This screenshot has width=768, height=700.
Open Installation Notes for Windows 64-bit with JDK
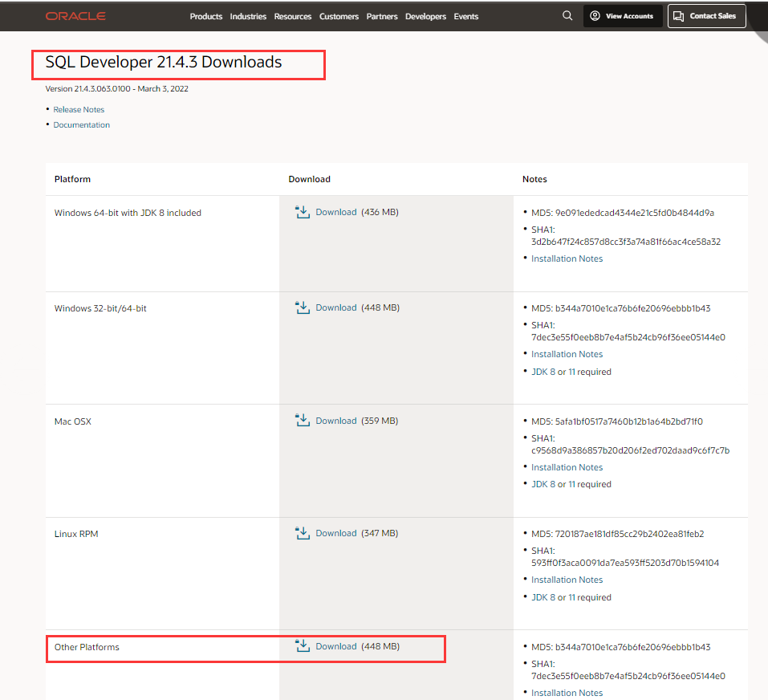567,258
